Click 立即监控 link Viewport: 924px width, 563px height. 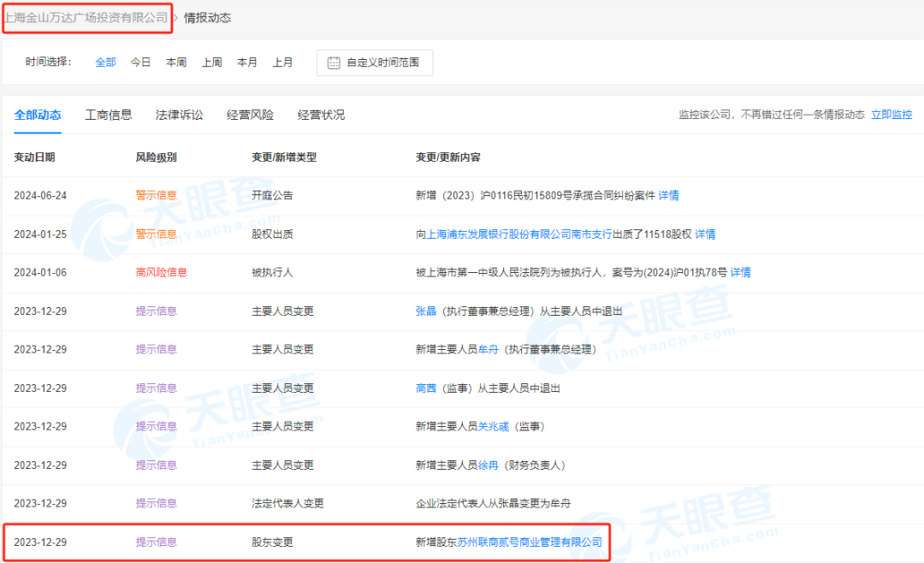(891, 115)
